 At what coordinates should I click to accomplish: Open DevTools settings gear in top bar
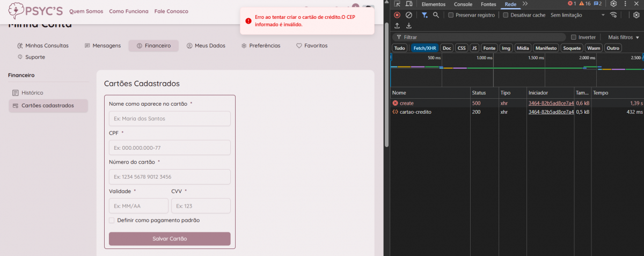(613, 4)
